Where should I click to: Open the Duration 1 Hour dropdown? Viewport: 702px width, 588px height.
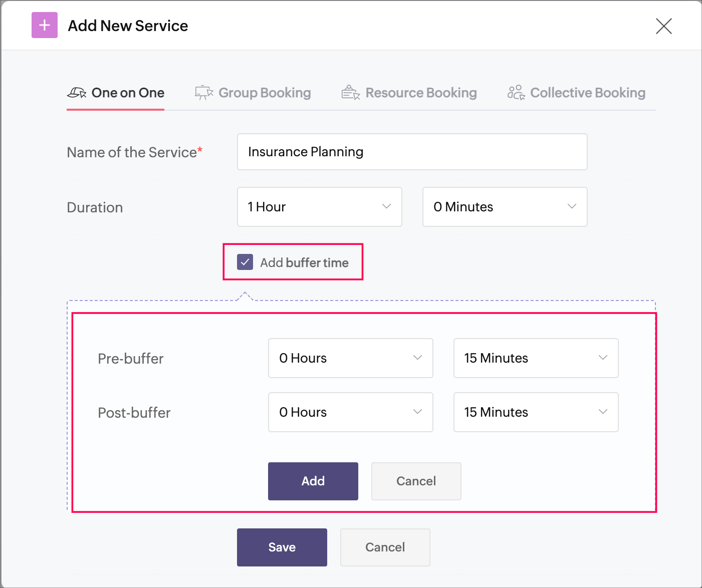pos(320,207)
